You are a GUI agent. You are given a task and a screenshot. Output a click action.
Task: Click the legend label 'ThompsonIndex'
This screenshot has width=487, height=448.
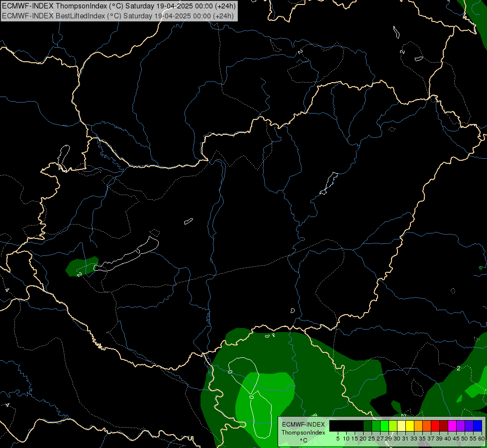[x=303, y=433]
